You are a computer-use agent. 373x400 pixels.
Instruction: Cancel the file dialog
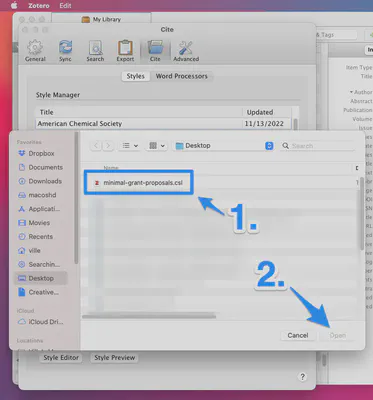point(298,335)
